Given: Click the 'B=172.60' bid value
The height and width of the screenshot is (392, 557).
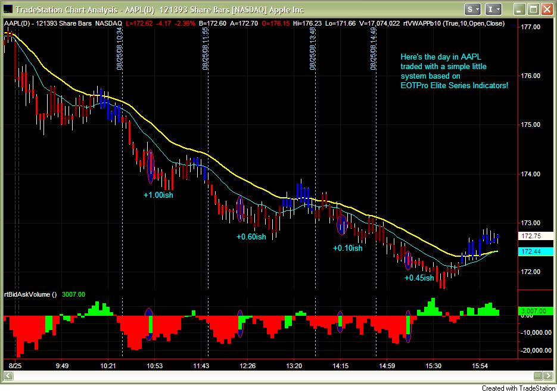Looking at the screenshot, I should [213, 23].
